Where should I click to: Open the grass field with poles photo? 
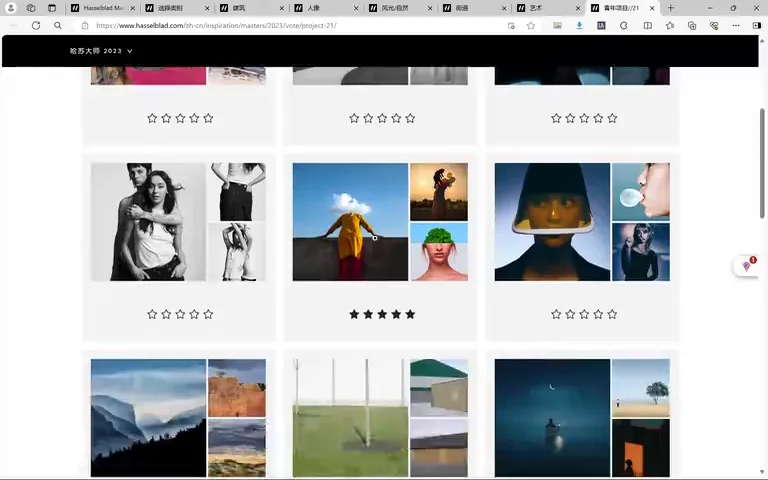pyautogui.click(x=350, y=418)
